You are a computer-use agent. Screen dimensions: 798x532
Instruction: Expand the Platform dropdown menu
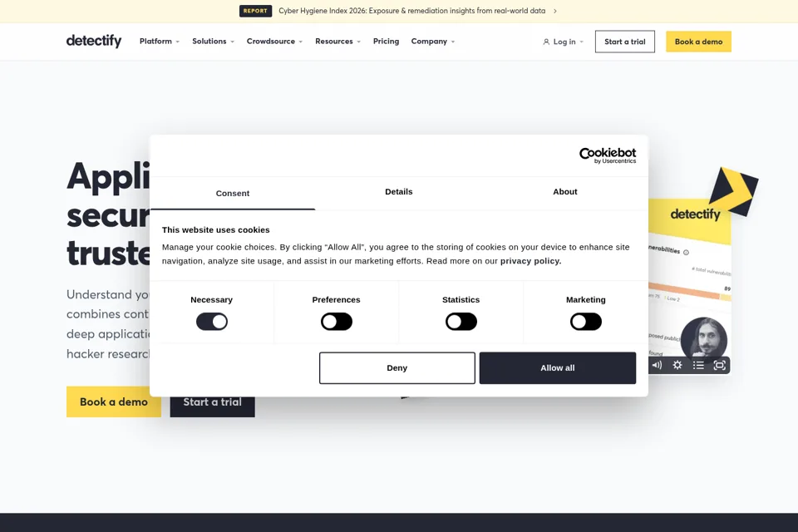tap(160, 42)
